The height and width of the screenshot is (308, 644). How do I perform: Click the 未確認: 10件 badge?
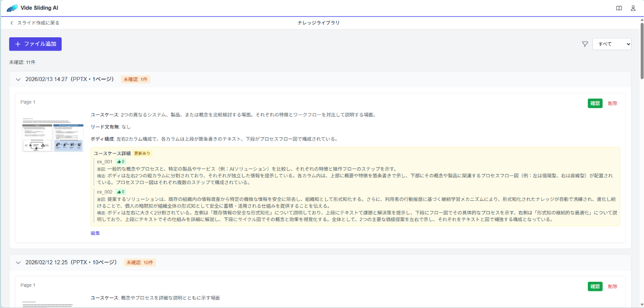click(140, 262)
